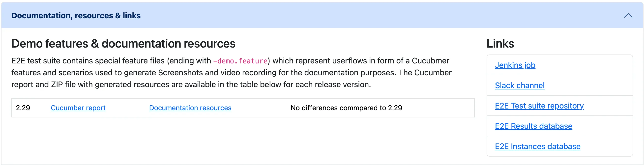Select the Demo features & documentation resources heading
Image resolution: width=644 pixels, height=165 pixels.
click(123, 44)
